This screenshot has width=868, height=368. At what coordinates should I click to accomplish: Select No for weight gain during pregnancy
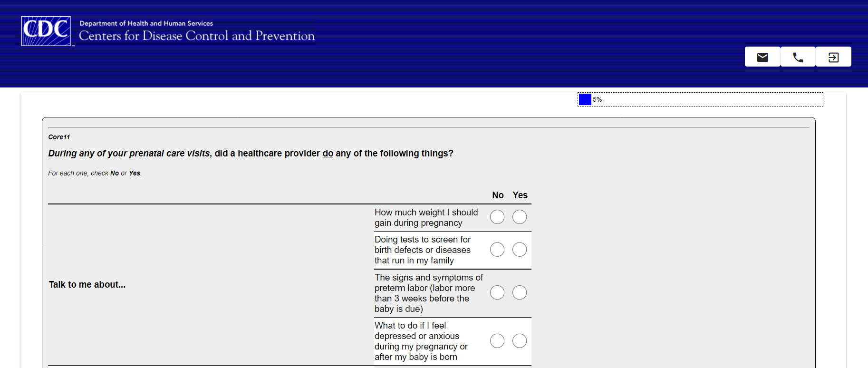(x=497, y=217)
